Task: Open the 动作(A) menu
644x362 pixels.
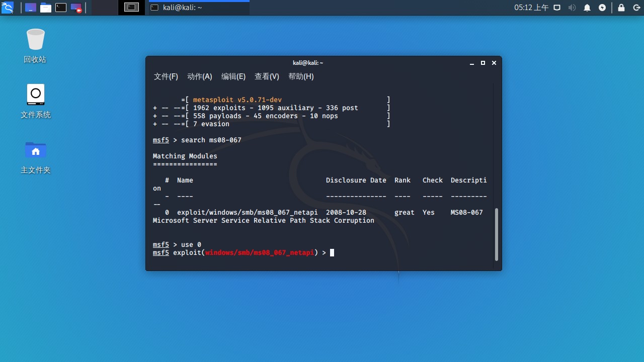Action: (200, 76)
